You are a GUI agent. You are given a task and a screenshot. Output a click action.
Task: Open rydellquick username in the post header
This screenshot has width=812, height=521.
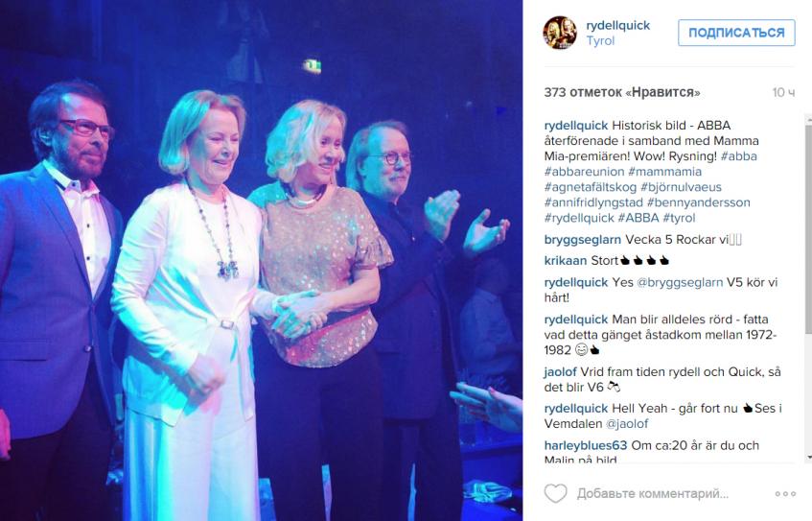coord(617,25)
